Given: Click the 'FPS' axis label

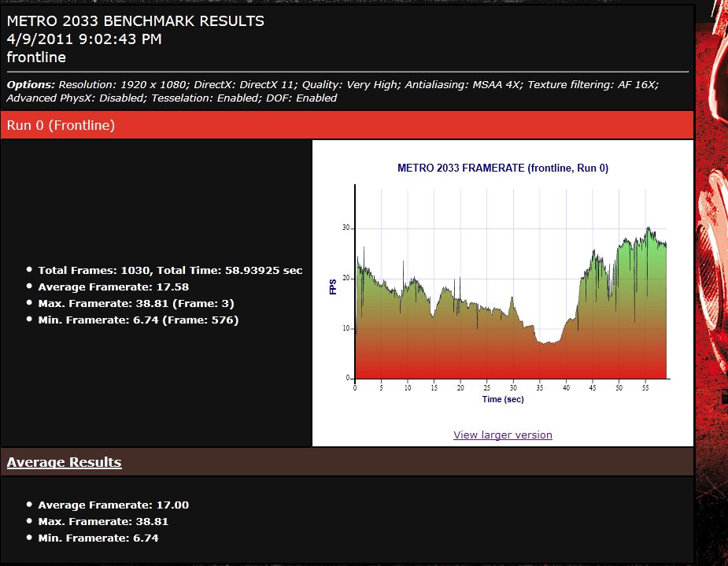Looking at the screenshot, I should (332, 287).
